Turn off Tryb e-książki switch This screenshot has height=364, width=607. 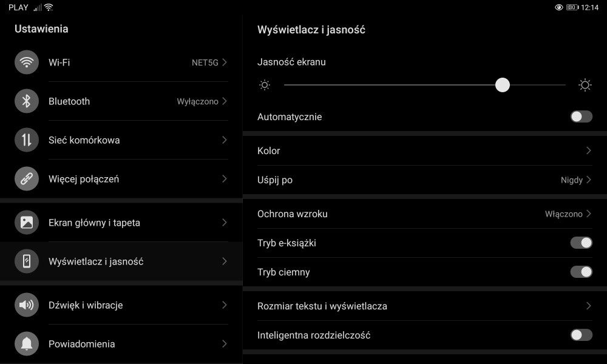[581, 243]
